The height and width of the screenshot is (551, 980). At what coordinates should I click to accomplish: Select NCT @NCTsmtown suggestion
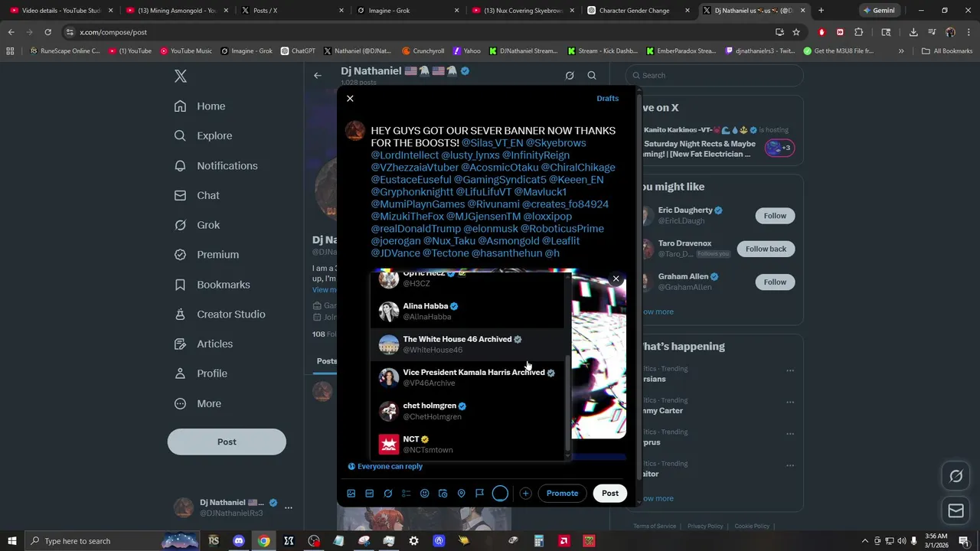point(469,444)
